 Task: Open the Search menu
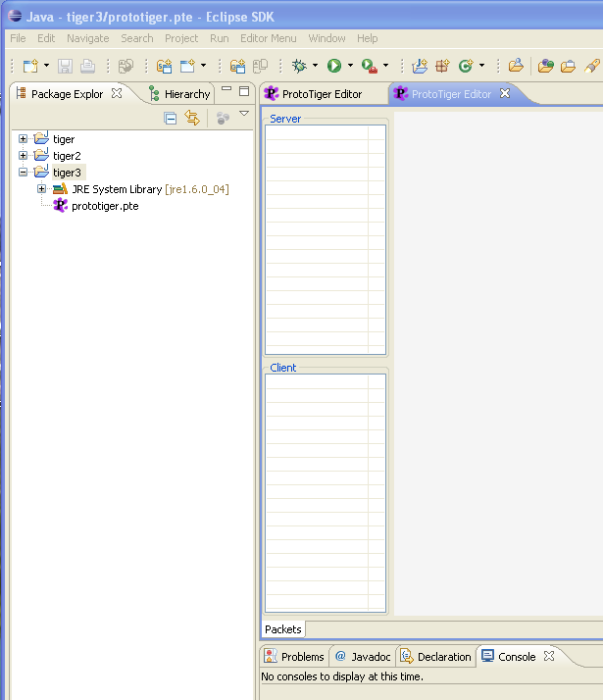(137, 38)
